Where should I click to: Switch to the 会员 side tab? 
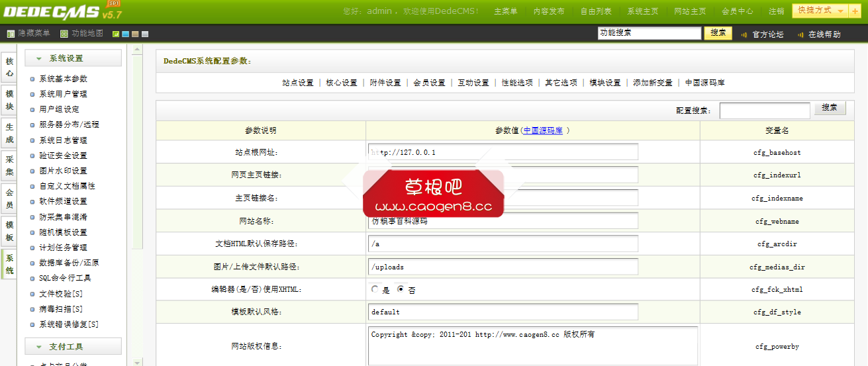coord(9,199)
